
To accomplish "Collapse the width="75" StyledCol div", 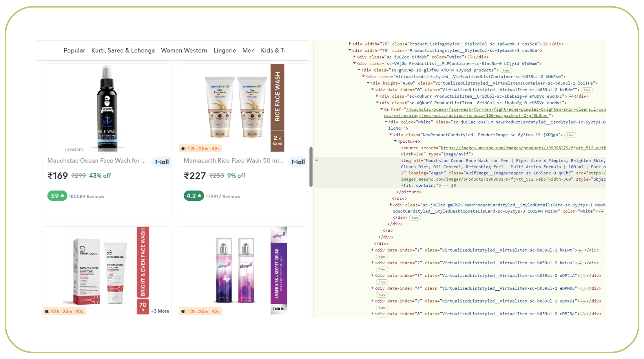I will (x=350, y=50).
